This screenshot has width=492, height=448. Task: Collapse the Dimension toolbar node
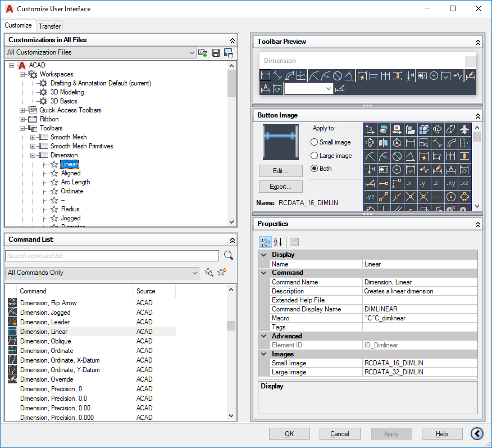pyautogui.click(x=33, y=155)
